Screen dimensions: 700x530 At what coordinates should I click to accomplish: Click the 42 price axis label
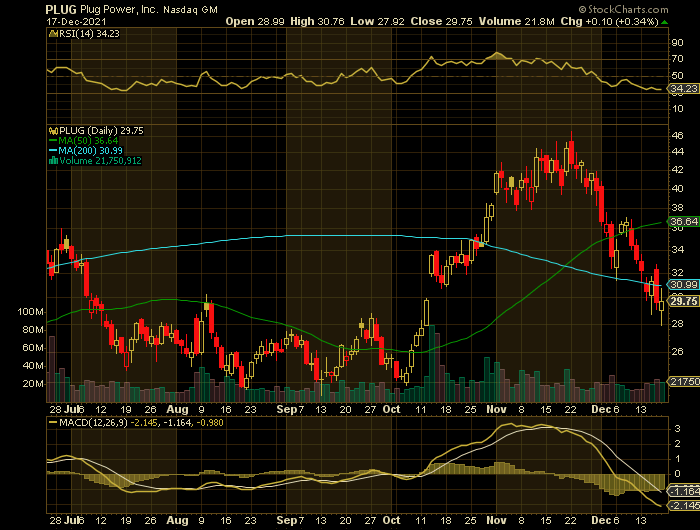[677, 170]
